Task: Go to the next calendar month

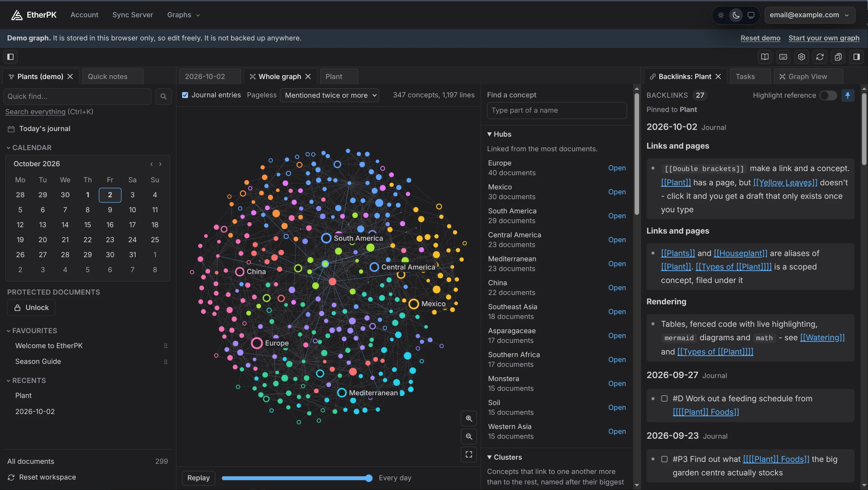Action: pos(160,164)
